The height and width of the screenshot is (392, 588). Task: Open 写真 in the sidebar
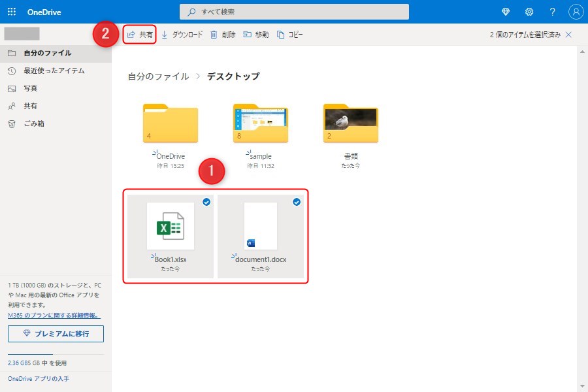point(30,88)
